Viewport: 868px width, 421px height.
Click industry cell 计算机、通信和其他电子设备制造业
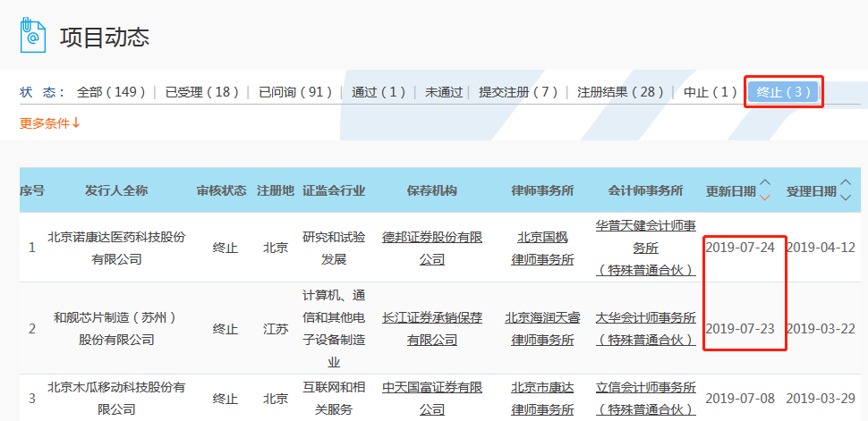coord(334,329)
